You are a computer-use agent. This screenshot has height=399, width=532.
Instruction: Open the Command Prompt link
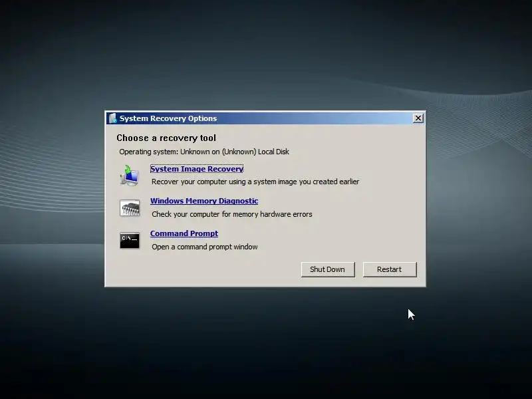pyautogui.click(x=184, y=233)
